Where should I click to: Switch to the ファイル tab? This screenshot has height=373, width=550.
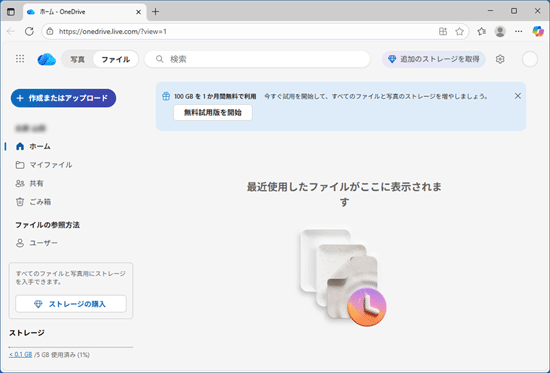pos(115,59)
